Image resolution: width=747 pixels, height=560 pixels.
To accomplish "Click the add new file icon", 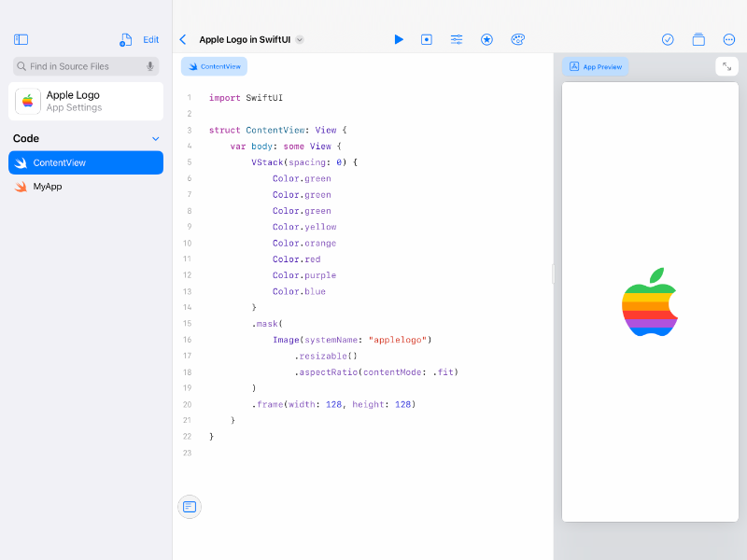I will pyautogui.click(x=126, y=40).
